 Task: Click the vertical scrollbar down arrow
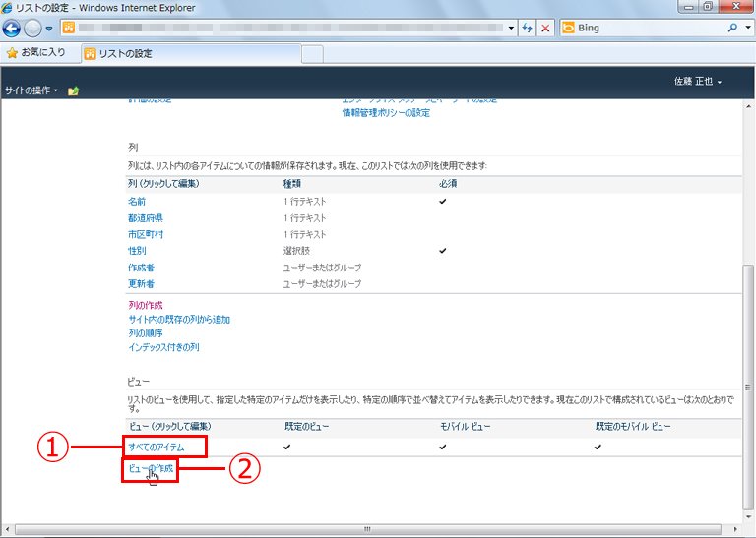point(748,517)
